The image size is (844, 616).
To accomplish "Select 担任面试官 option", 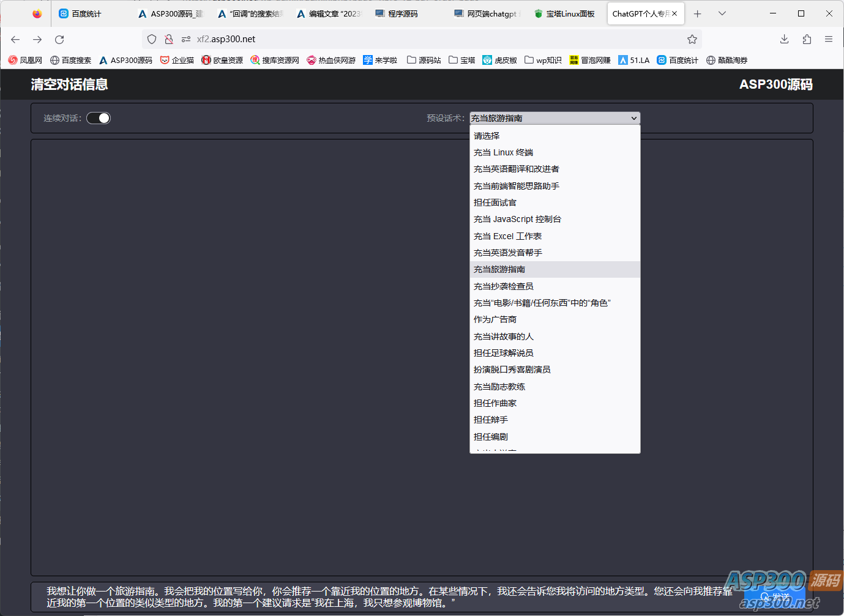I will pos(555,202).
